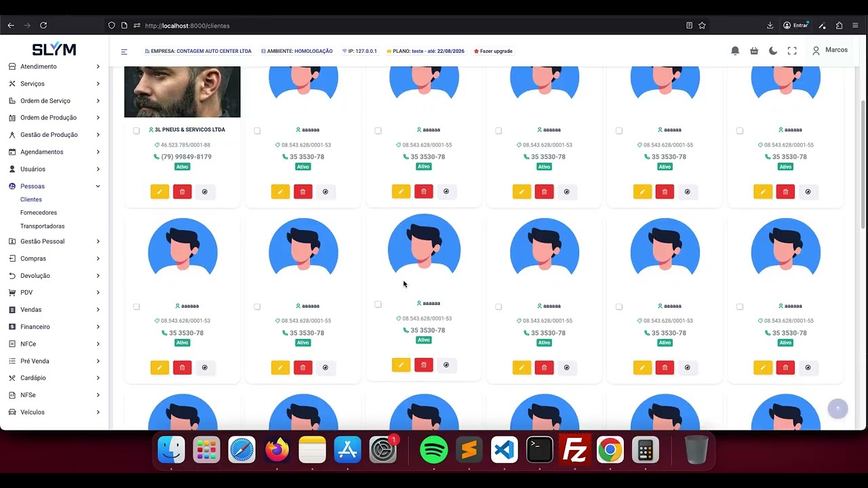Image resolution: width=868 pixels, height=488 pixels.
Task: Click the Financeiro sidebar icon
Action: (x=12, y=327)
